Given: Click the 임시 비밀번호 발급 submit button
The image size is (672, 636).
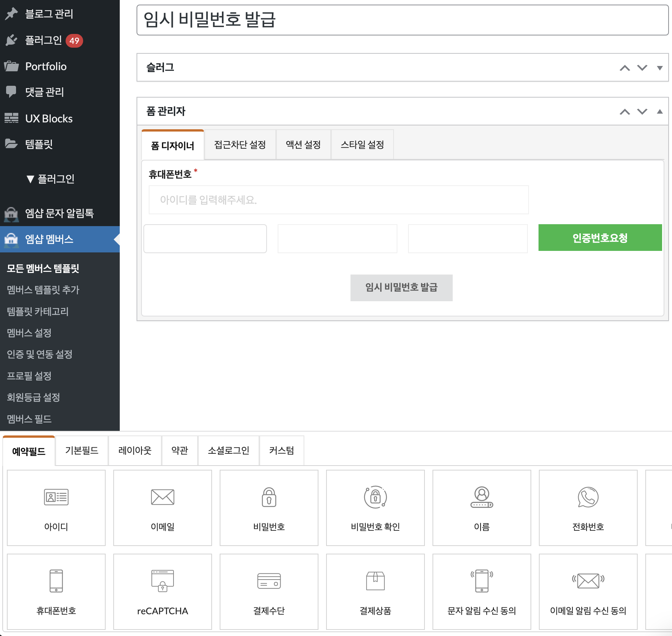Looking at the screenshot, I should (401, 287).
